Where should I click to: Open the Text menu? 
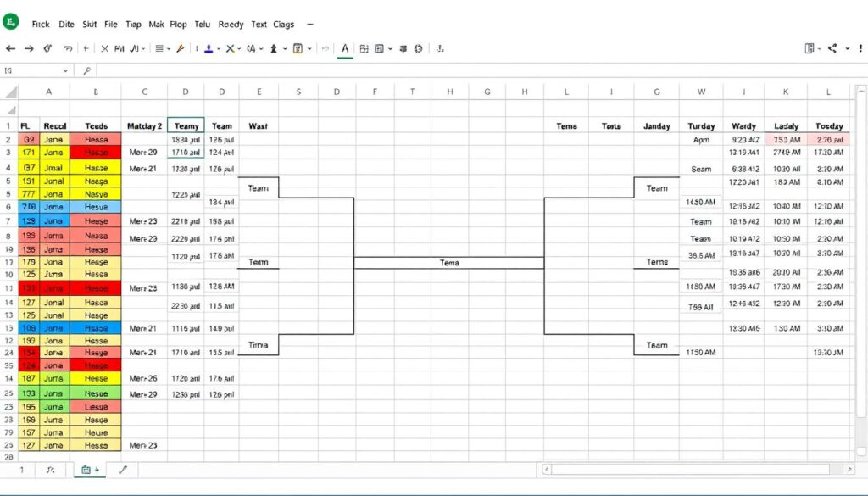pyautogui.click(x=259, y=25)
